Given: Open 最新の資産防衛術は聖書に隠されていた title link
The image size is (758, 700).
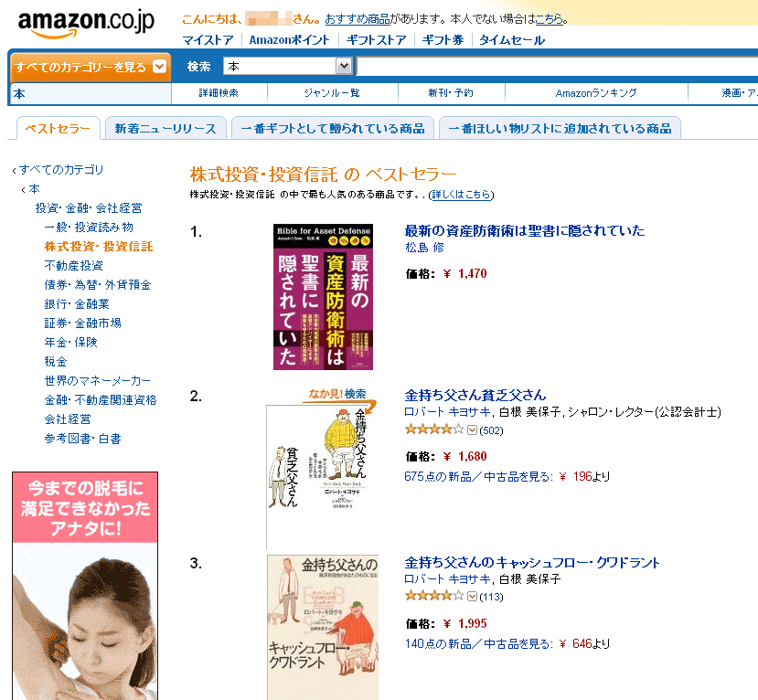Looking at the screenshot, I should click(525, 231).
